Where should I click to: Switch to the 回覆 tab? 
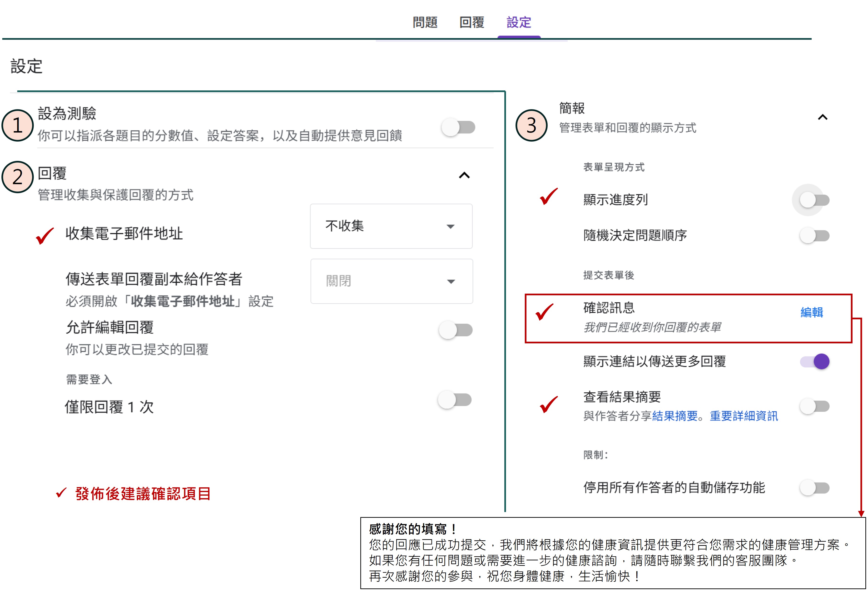click(x=472, y=22)
